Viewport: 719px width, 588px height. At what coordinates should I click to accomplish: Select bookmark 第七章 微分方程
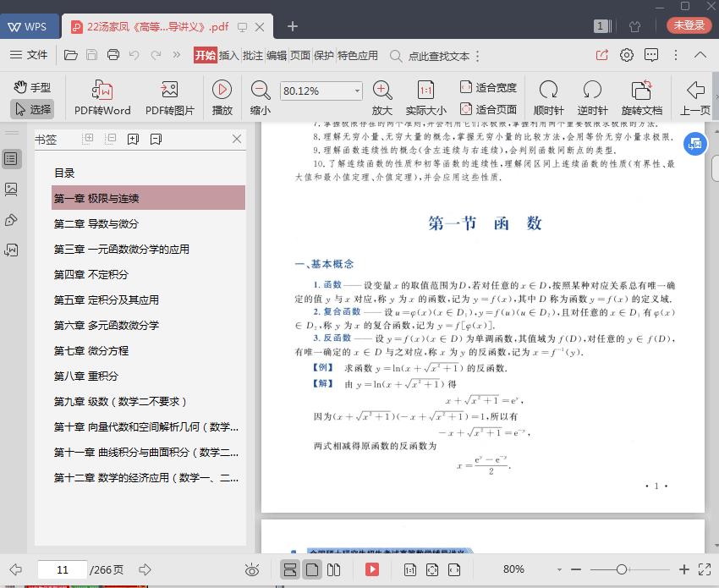pos(148,350)
